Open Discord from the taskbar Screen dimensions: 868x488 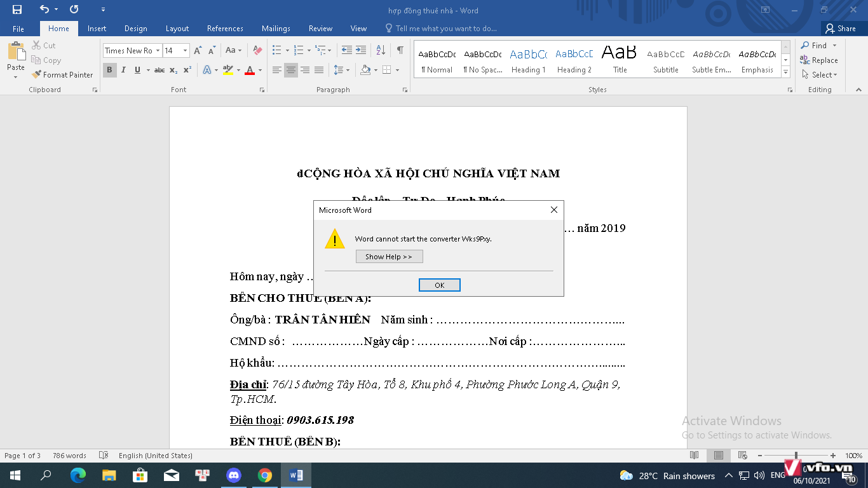pos(234,475)
